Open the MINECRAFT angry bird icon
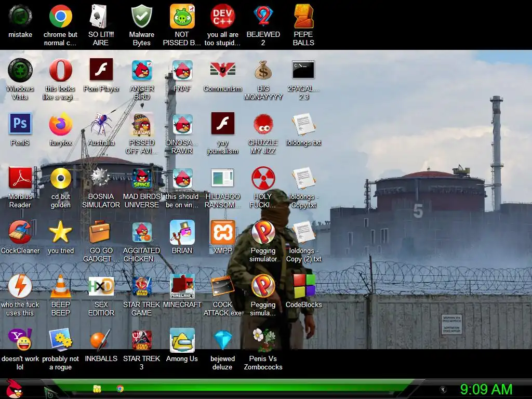 [x=182, y=286]
